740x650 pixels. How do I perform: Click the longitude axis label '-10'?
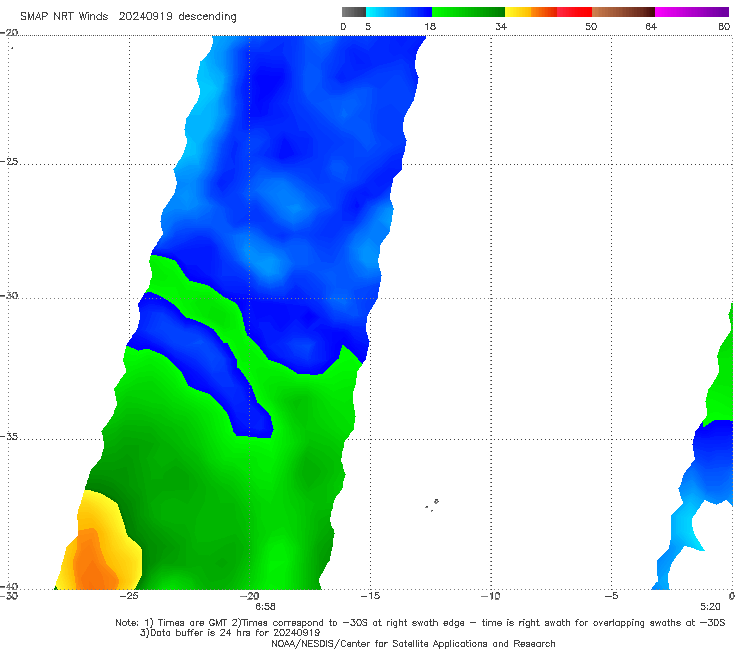490,596
